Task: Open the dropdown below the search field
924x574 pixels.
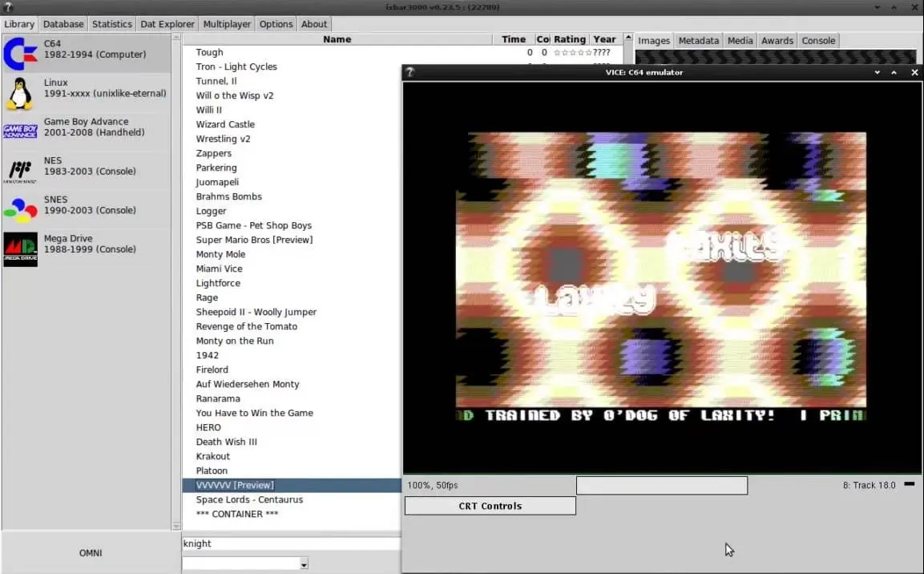Action: [304, 564]
